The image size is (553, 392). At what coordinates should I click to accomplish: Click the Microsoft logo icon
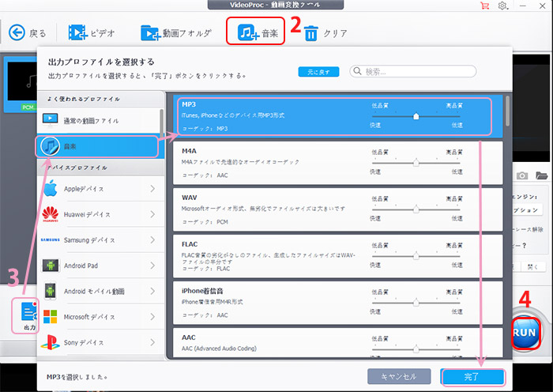[50, 316]
